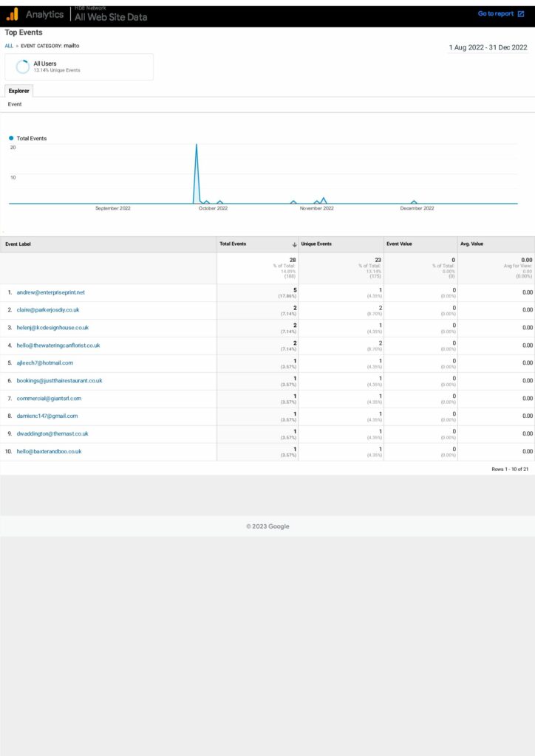Open hello@thewateringcanflorist.co.uk event label
The width and height of the screenshot is (535, 756).
tap(58, 346)
